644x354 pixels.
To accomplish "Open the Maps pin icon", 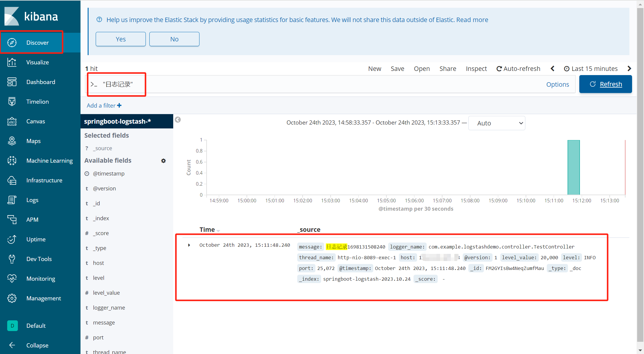I will [x=12, y=141].
